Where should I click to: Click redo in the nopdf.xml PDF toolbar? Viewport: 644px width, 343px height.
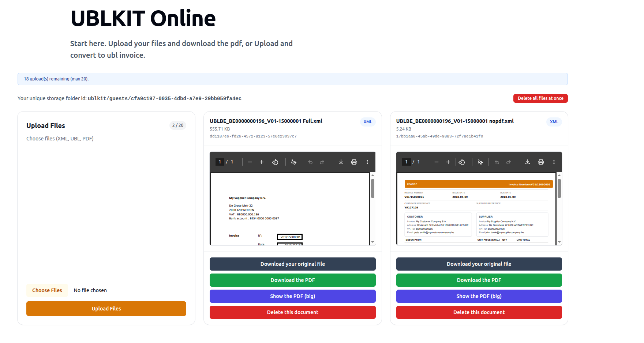coord(508,162)
